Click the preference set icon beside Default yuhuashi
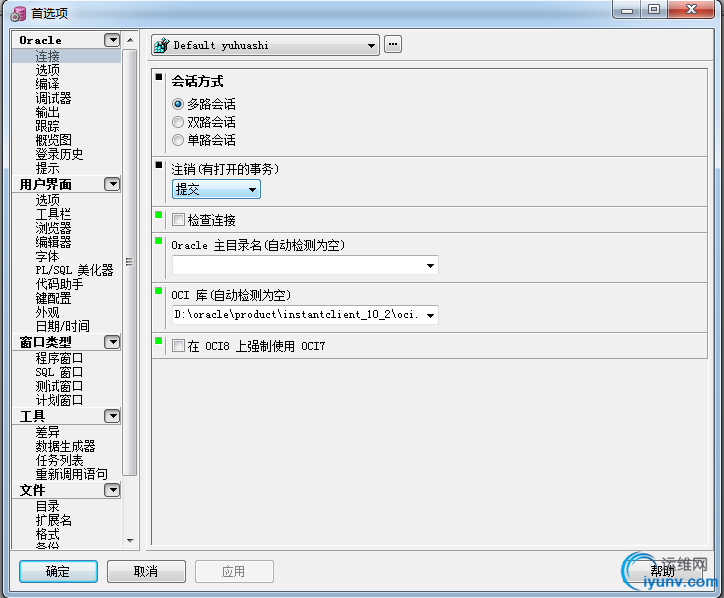The height and width of the screenshot is (598, 724). 162,45
